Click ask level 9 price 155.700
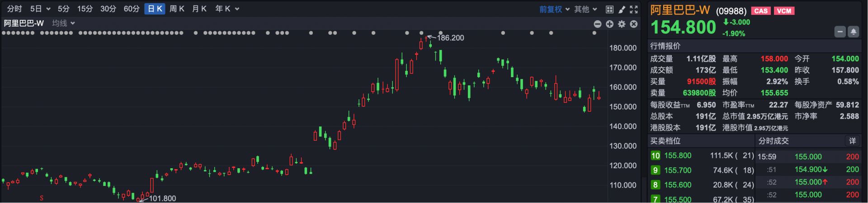Screen dimensions: 868x203 [678, 170]
